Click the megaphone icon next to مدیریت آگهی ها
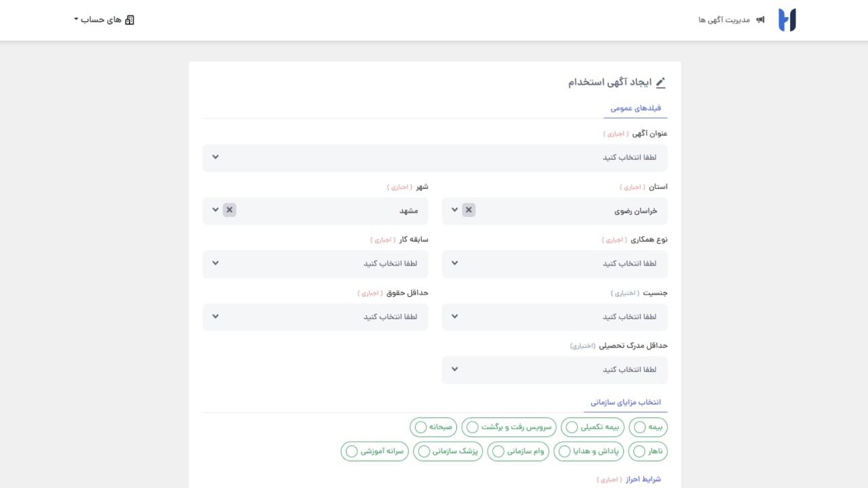Viewport: 868px width, 488px height. click(760, 20)
